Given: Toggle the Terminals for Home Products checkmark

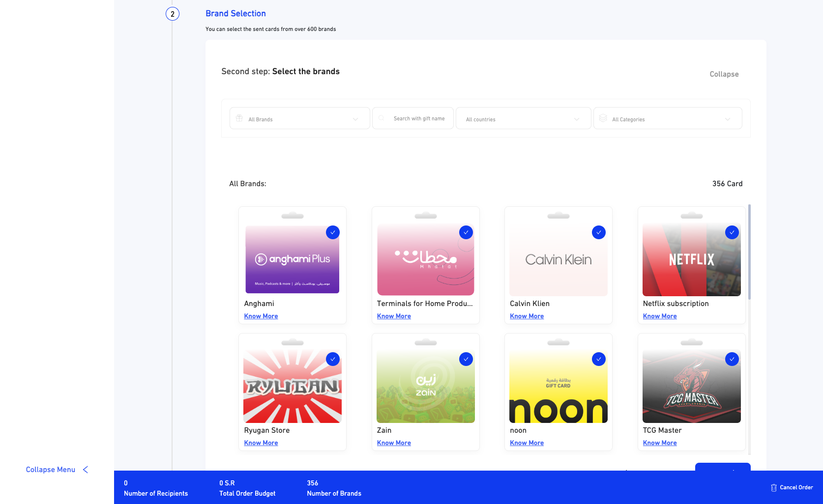Looking at the screenshot, I should click(466, 232).
